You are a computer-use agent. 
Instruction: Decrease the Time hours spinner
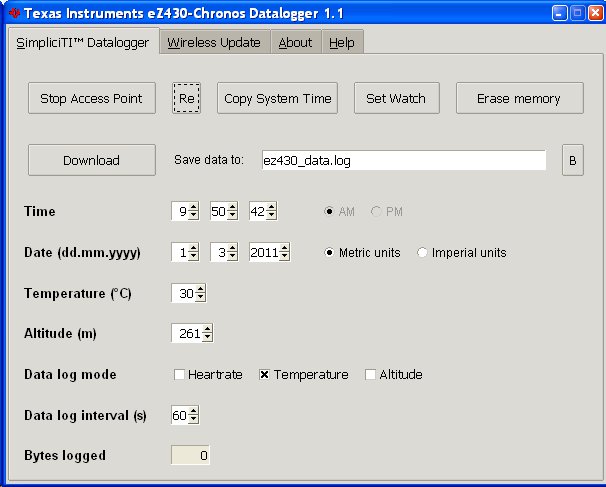194,215
